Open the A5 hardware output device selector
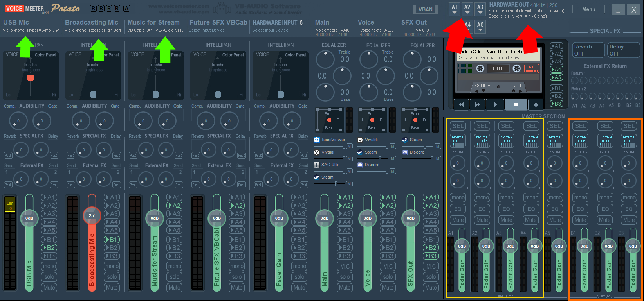The height and width of the screenshot is (301, 644). (x=480, y=27)
